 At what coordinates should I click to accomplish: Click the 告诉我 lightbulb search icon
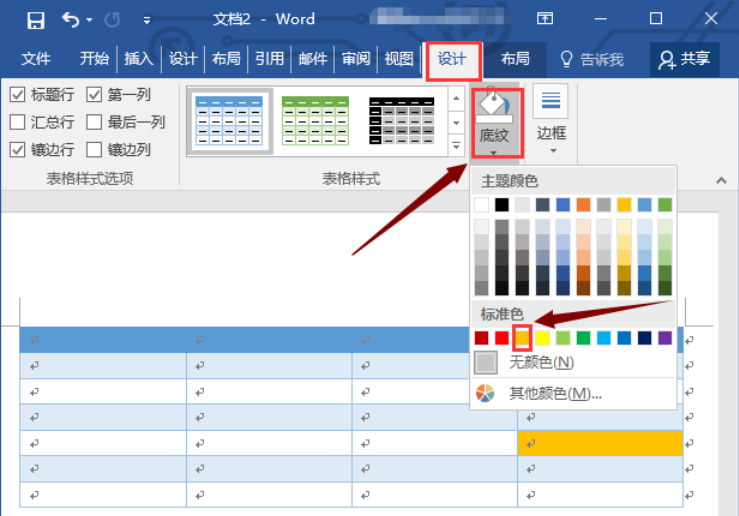click(566, 59)
